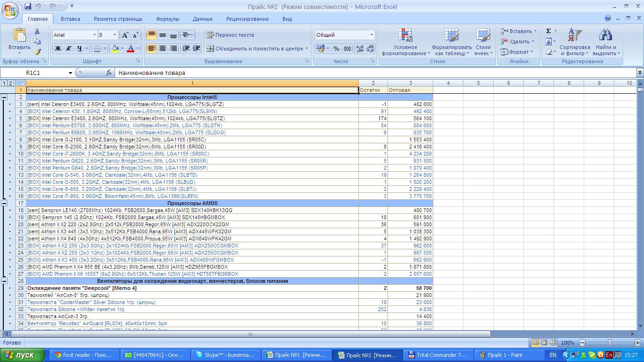Click the AutoSum sigma icon
The width and height of the screenshot is (644, 362).
coord(548,31)
